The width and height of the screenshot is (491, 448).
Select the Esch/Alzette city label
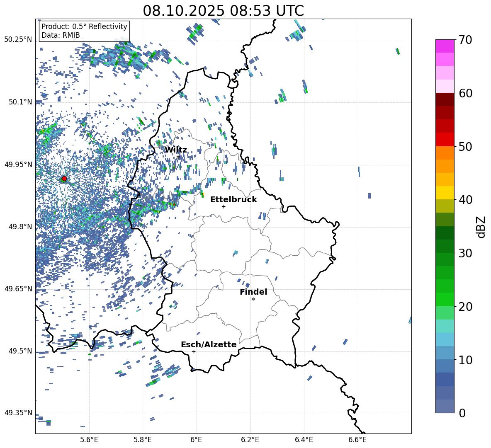point(209,344)
